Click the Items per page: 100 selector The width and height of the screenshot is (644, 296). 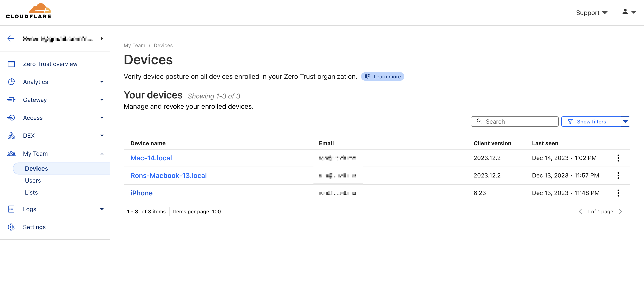(197, 212)
